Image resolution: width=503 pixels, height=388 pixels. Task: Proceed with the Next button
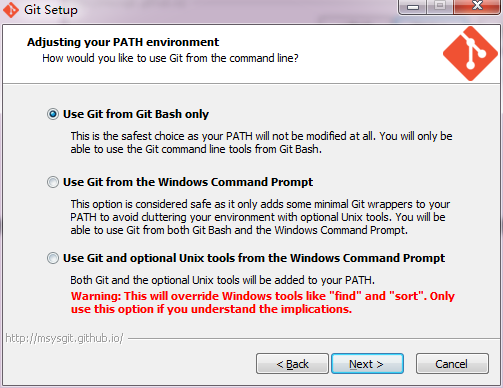point(367,364)
